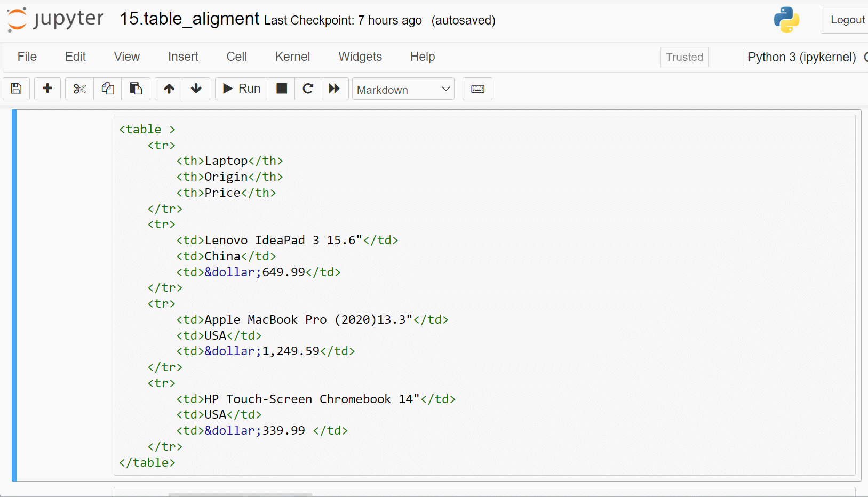
Task: Open the cell type Markdown dropdown
Action: coord(403,89)
